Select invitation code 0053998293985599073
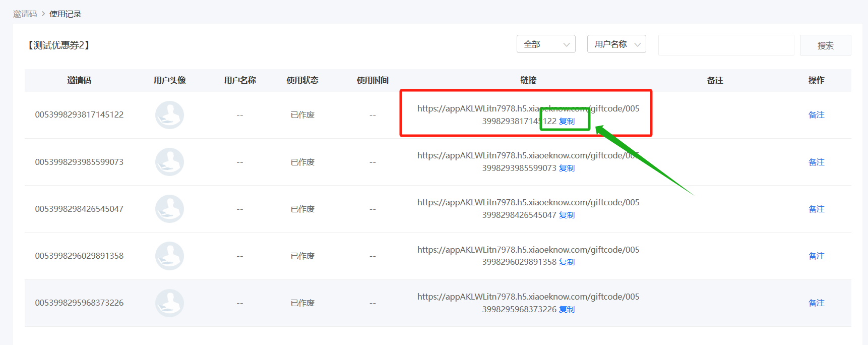The width and height of the screenshot is (868, 345). coord(79,162)
